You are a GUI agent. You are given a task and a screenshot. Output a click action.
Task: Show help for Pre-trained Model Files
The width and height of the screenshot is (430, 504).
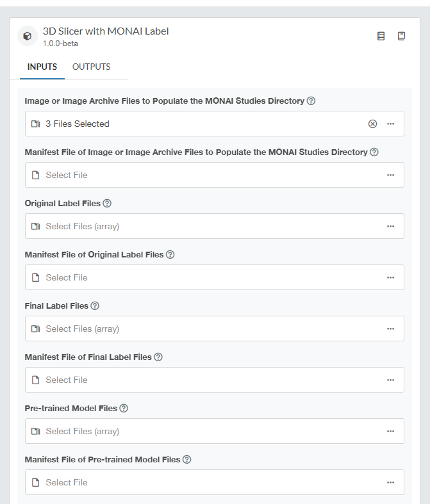click(124, 409)
